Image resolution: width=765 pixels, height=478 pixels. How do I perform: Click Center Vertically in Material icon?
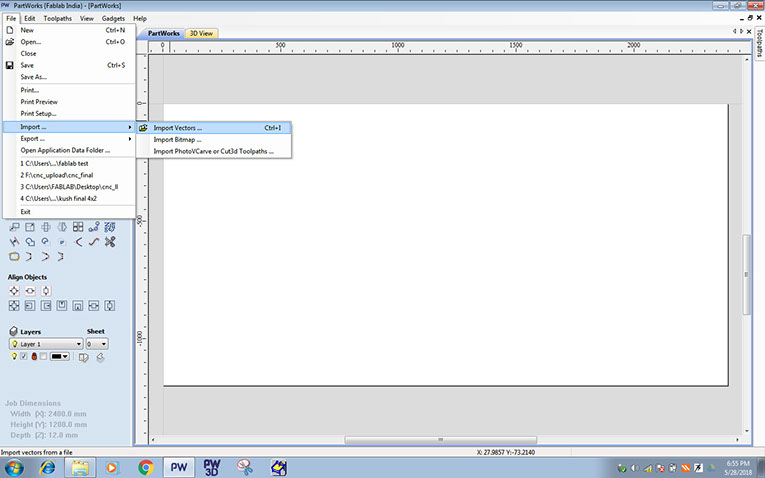(x=46, y=291)
